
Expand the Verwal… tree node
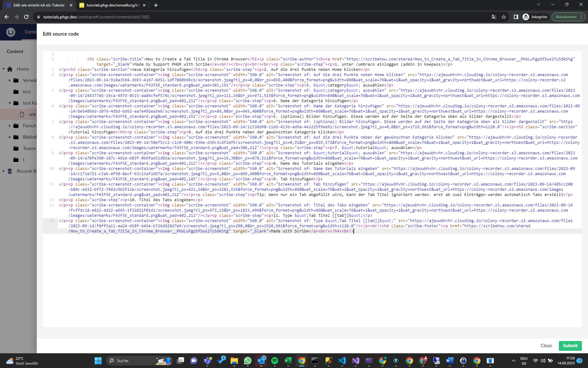point(9,80)
